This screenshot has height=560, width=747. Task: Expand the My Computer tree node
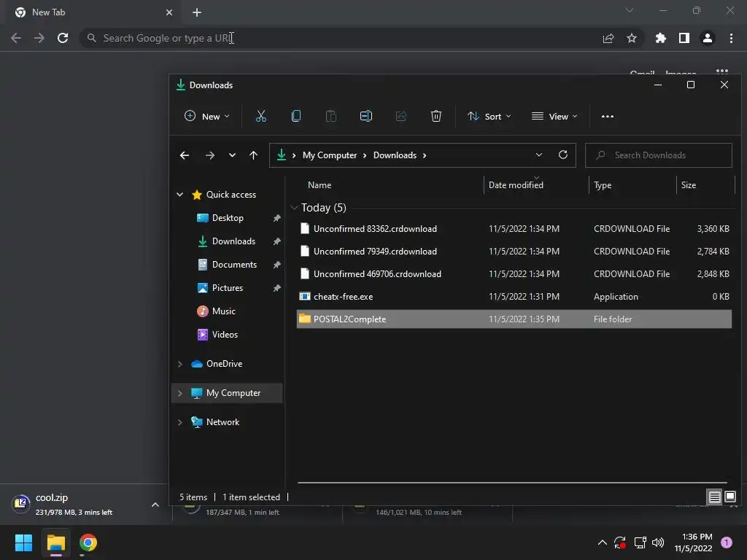coord(180,393)
